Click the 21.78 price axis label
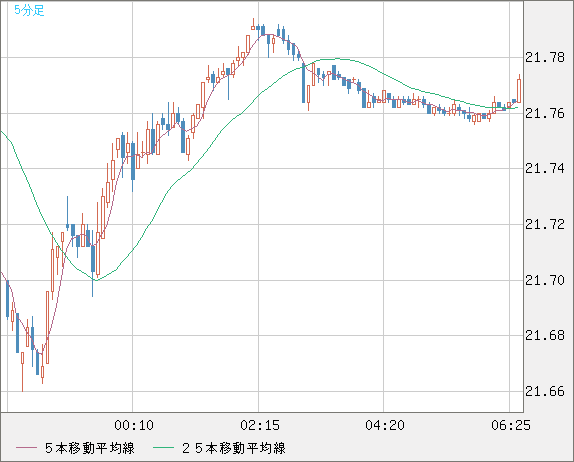The image size is (574, 462). tap(545, 57)
